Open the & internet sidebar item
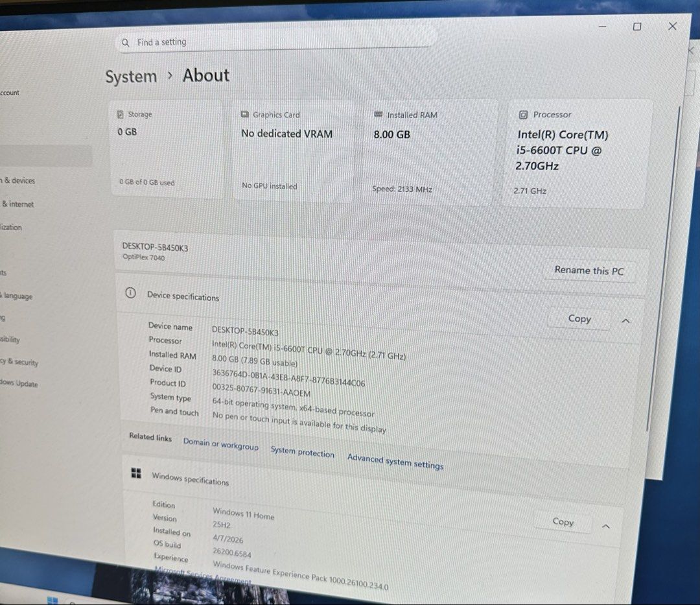The height and width of the screenshot is (605, 700). [17, 204]
